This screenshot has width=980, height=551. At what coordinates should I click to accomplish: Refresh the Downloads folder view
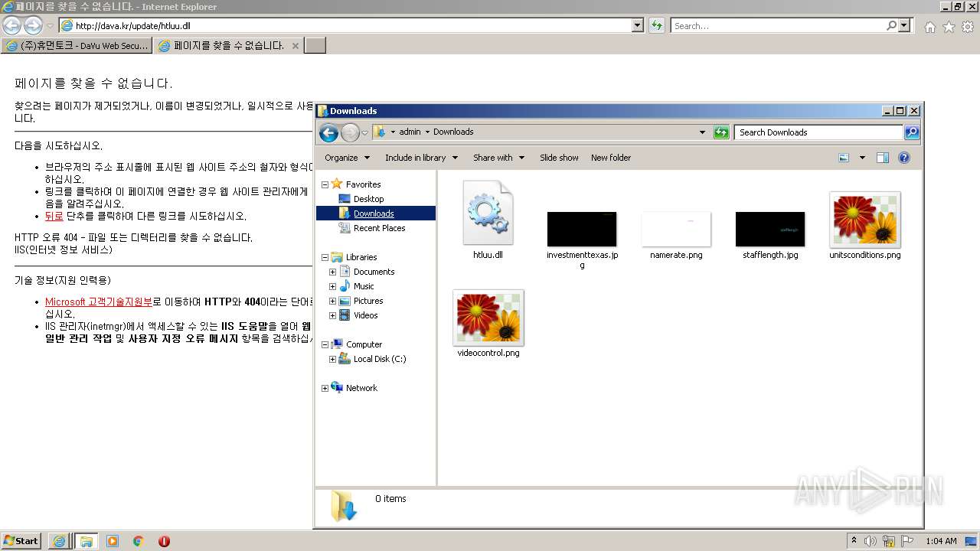721,132
